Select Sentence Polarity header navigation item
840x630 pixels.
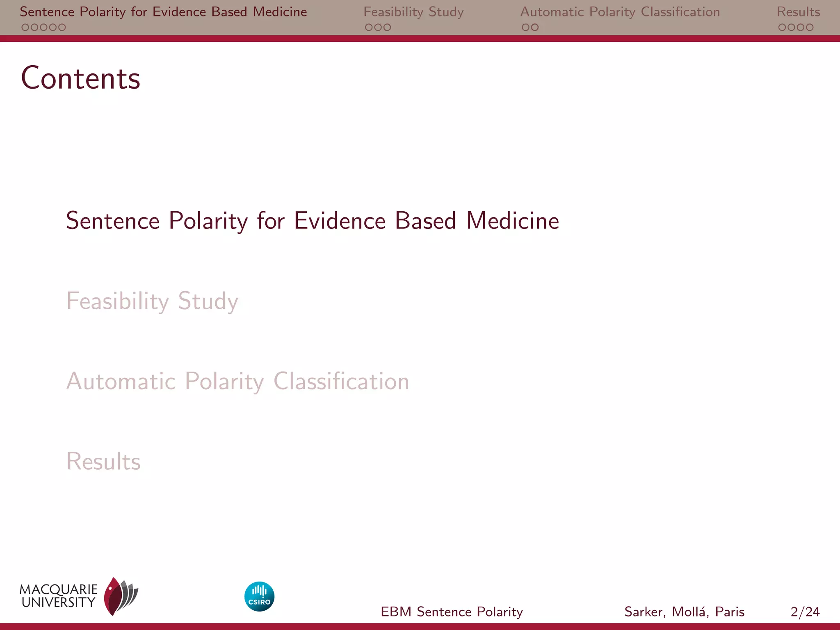pos(163,12)
